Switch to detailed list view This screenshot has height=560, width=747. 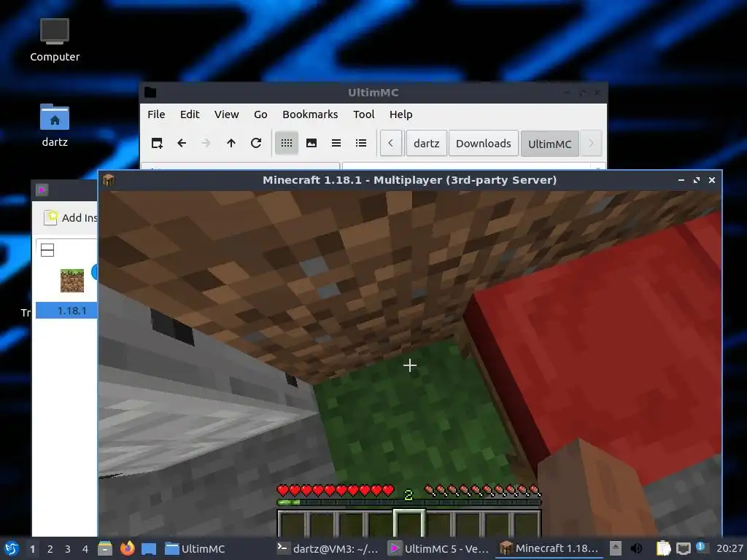361,143
